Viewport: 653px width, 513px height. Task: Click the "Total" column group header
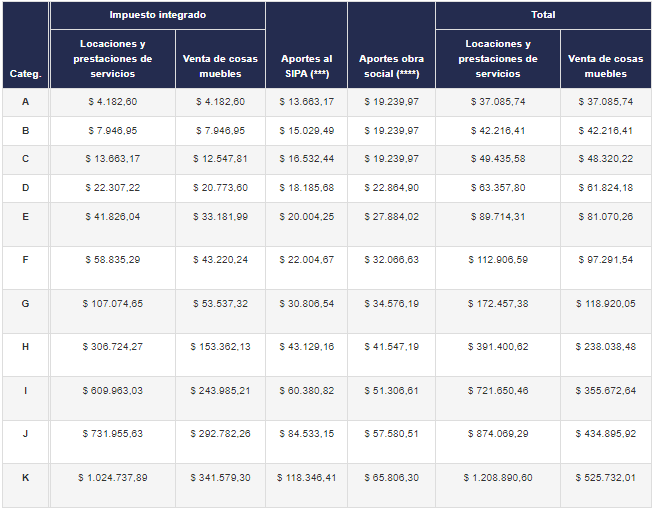(x=543, y=16)
